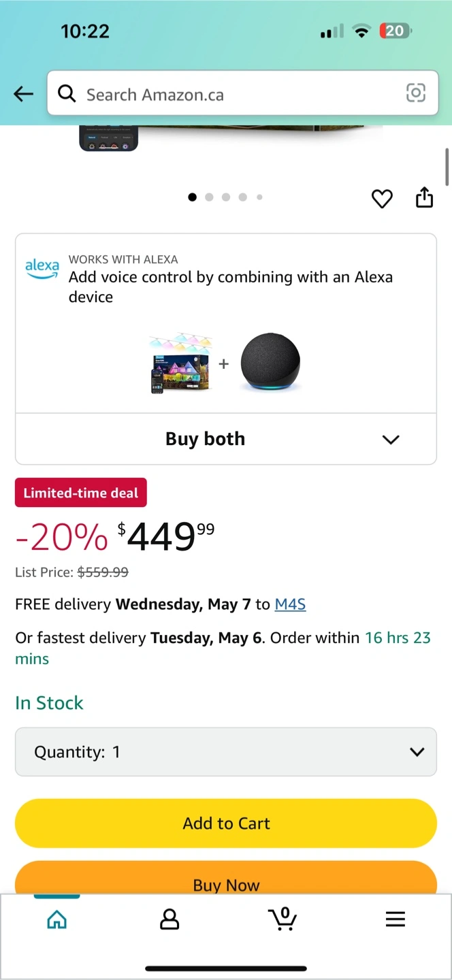This screenshot has width=452, height=980.
Task: Expand the Buy both section
Action: [226, 439]
